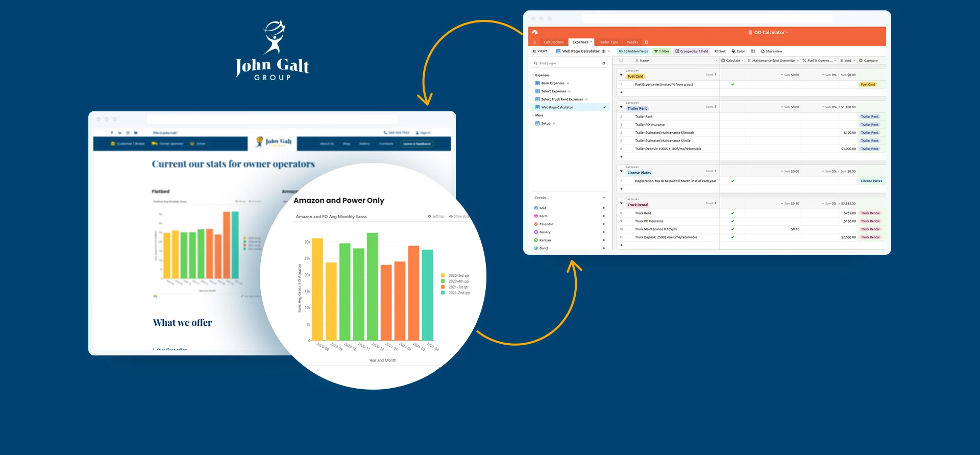Add a record in the Fuel Card group
This screenshot has height=455, width=980.
[x=621, y=92]
